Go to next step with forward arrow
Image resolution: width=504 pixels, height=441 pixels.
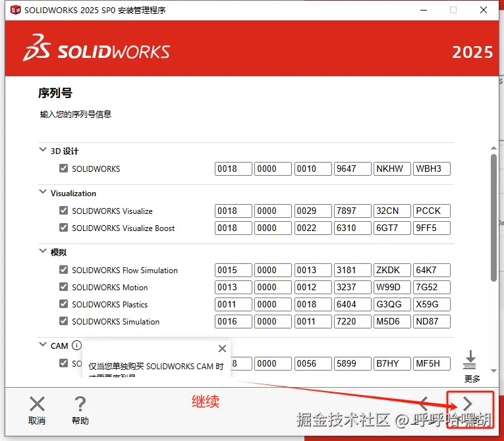click(467, 403)
